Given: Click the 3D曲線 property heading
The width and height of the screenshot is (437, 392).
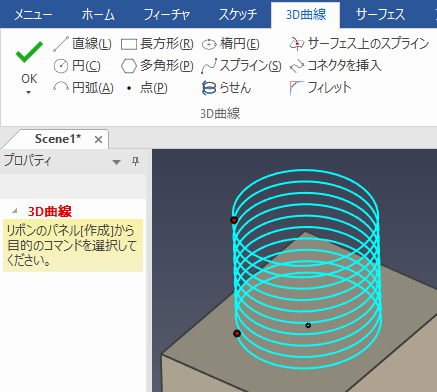Looking at the screenshot, I should (x=50, y=211).
